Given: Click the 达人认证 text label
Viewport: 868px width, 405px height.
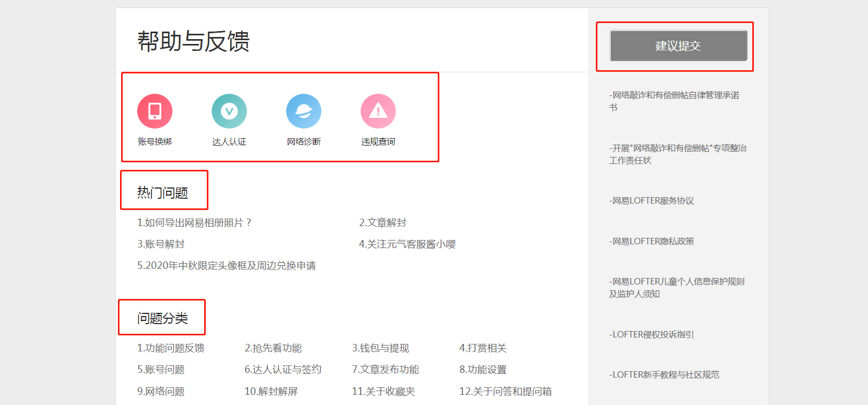Looking at the screenshot, I should (x=229, y=141).
